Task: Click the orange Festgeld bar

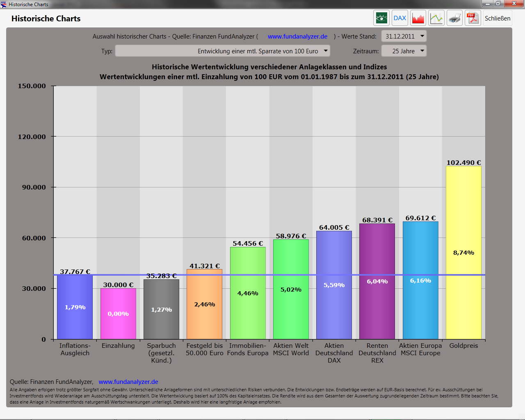Action: [204, 304]
